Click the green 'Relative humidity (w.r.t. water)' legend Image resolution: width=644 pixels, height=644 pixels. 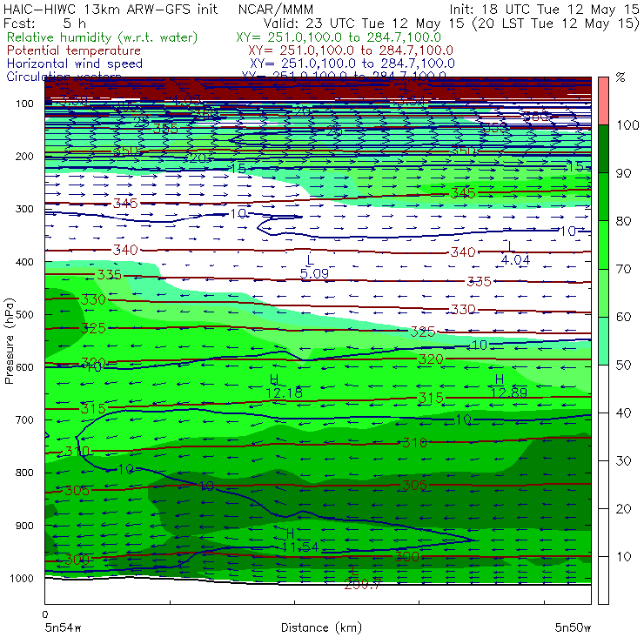tap(103, 37)
